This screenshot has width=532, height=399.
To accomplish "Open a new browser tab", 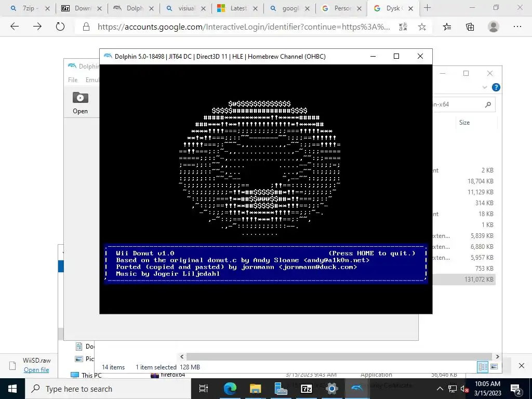I will click(427, 8).
